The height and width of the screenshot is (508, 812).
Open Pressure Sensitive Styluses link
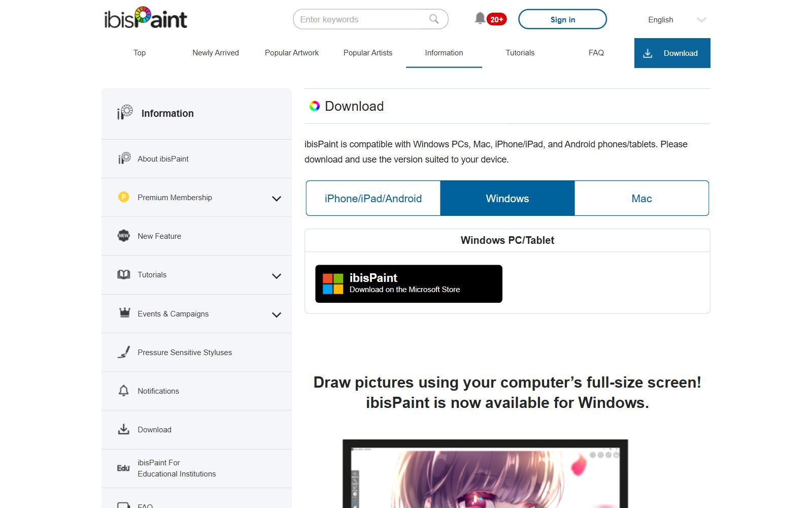(196, 352)
